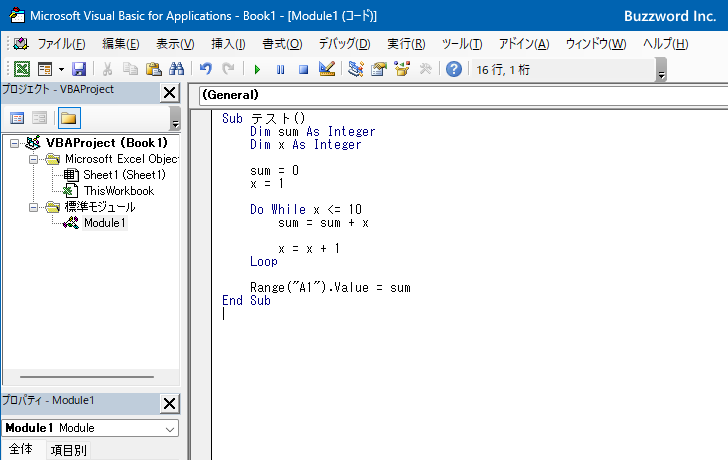Screen dimensions: 728x460
Task: Click View Object icon in project panel
Action: 39,118
